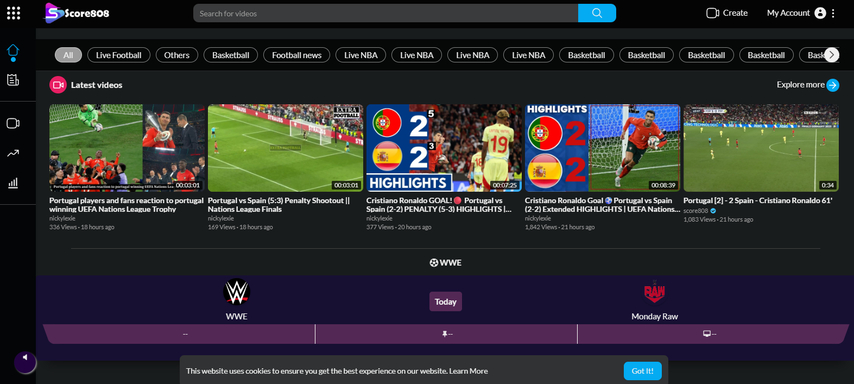The width and height of the screenshot is (854, 384).
Task: Click the score808 uploader name
Action: [696, 211]
